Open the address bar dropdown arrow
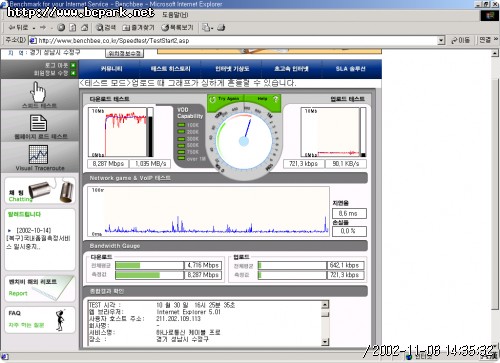 point(441,41)
